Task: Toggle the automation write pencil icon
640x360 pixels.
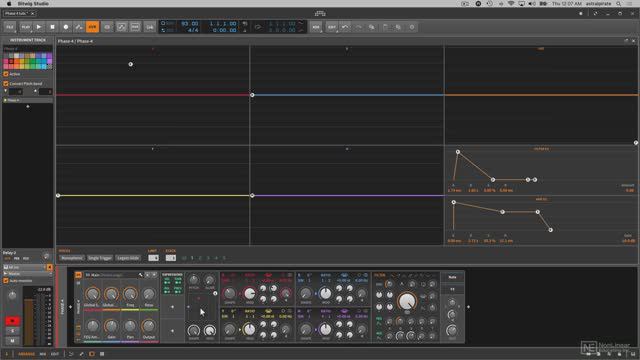Action: (x=79, y=27)
